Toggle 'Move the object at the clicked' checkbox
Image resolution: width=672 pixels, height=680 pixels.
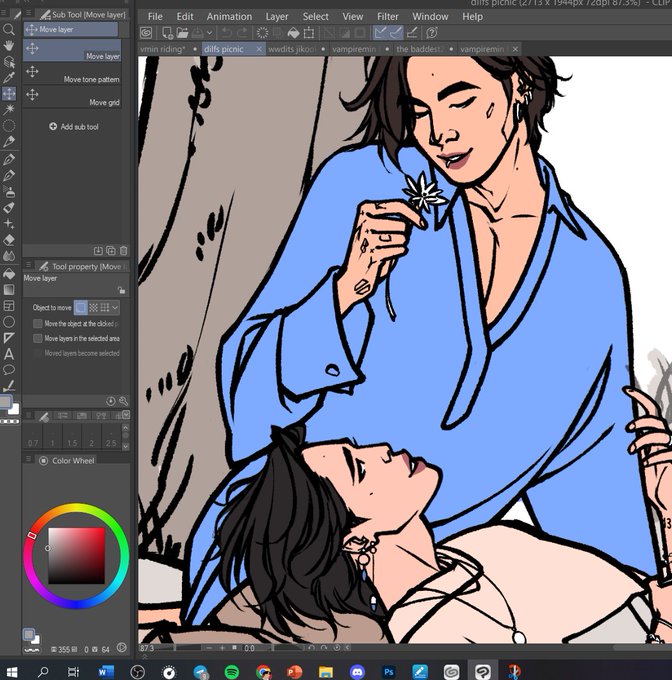tap(38, 324)
